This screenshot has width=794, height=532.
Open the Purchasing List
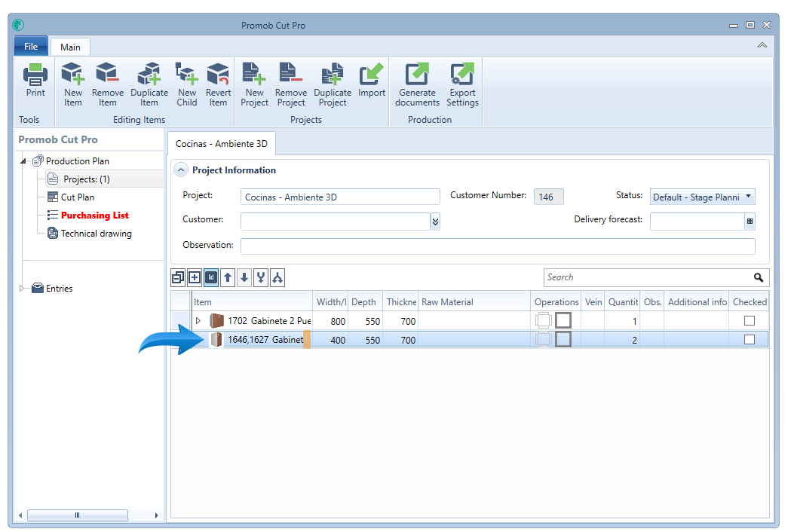pyautogui.click(x=95, y=215)
